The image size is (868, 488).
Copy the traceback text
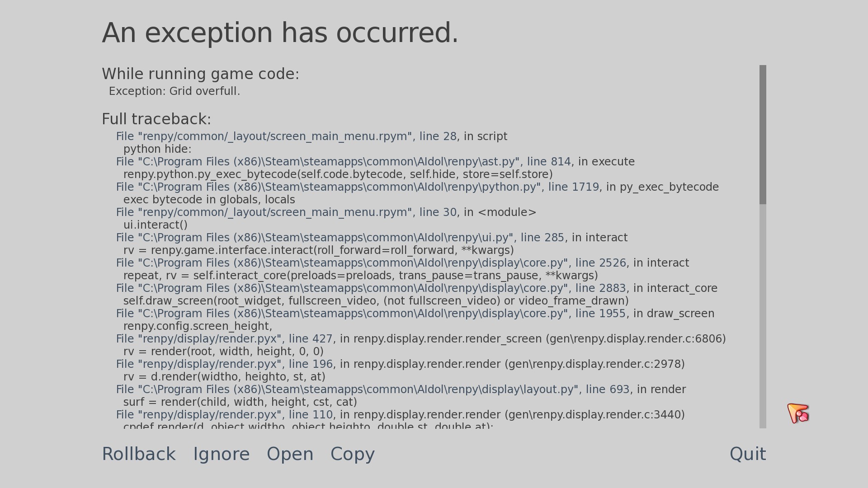coord(353,454)
